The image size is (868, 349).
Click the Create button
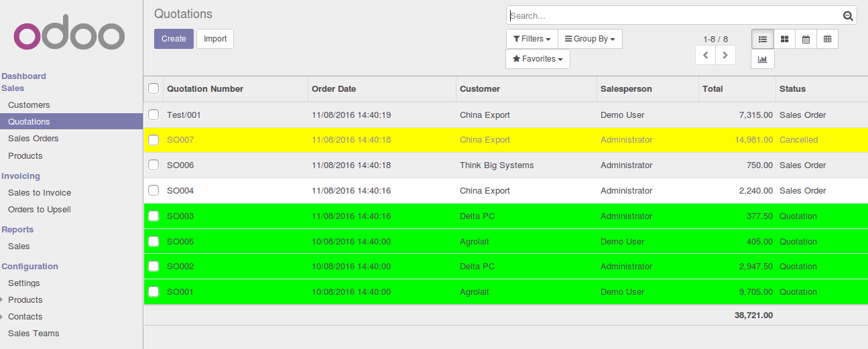point(174,39)
